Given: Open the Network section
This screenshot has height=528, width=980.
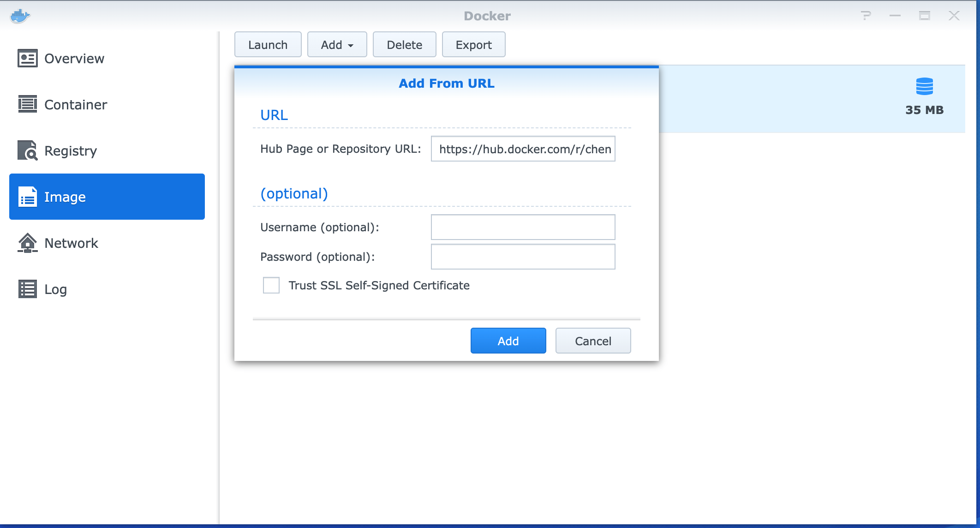Looking at the screenshot, I should tap(71, 243).
